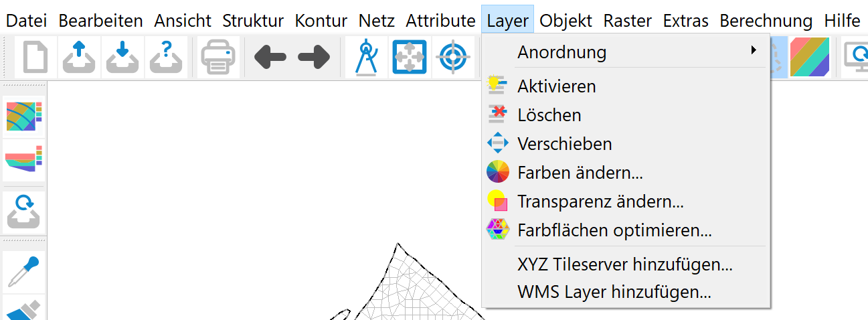868x320 pixels.
Task: Click the light bulb Aktivieren icon
Action: (497, 86)
